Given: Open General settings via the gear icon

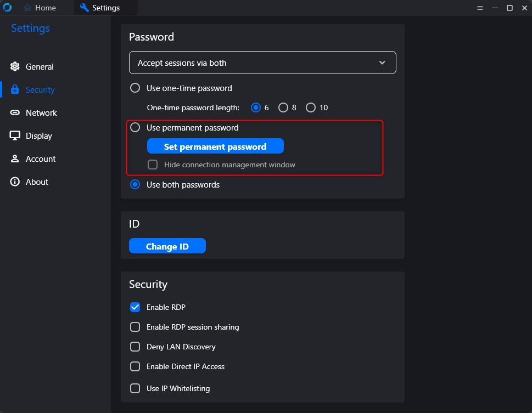Looking at the screenshot, I should tap(15, 66).
